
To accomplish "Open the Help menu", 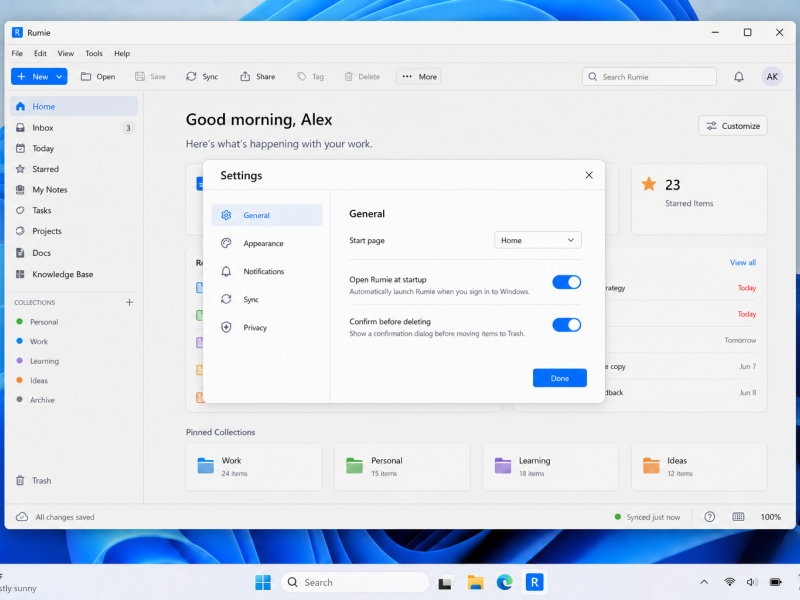I will point(122,53).
